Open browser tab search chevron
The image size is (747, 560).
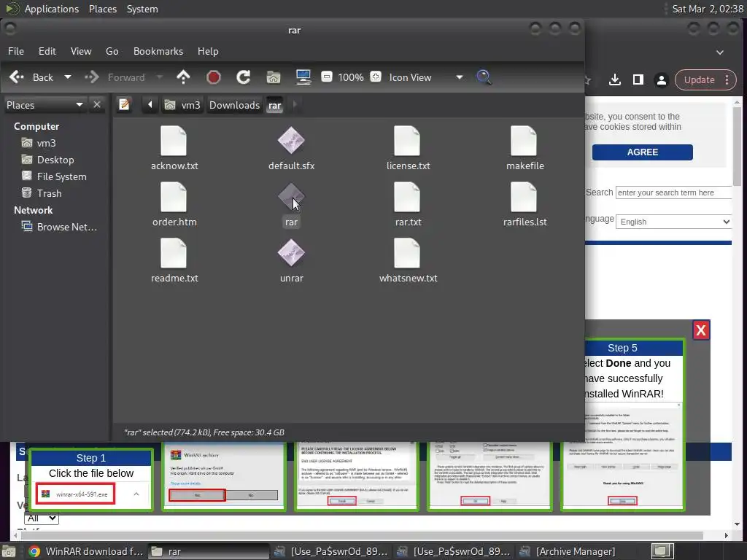point(720,52)
